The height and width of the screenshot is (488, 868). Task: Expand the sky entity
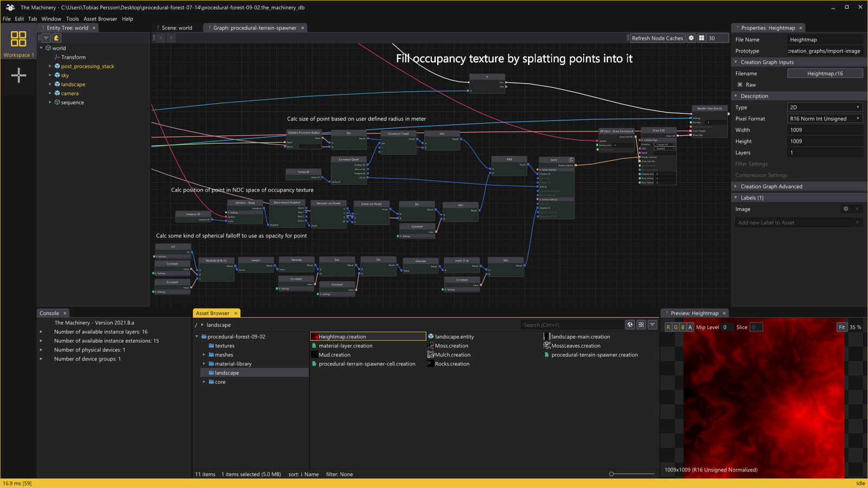tap(50, 75)
